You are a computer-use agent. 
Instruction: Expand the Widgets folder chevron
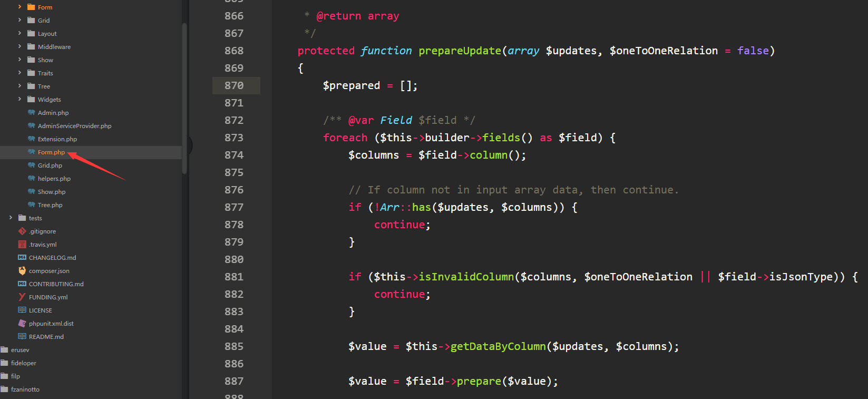click(x=19, y=99)
